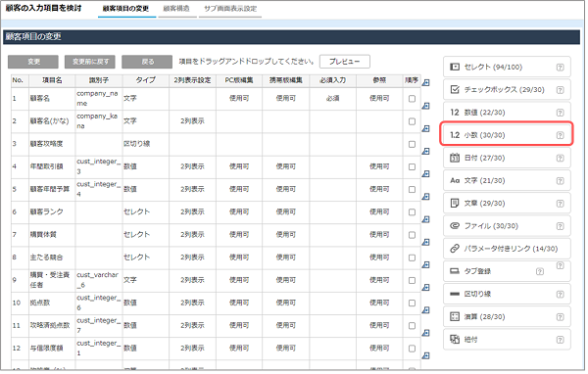Click the 数値 "12" item type icon
Screen dimensions: 588x374
point(455,113)
